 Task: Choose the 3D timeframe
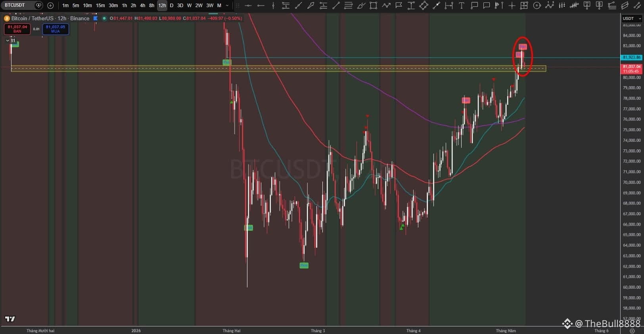[180, 6]
